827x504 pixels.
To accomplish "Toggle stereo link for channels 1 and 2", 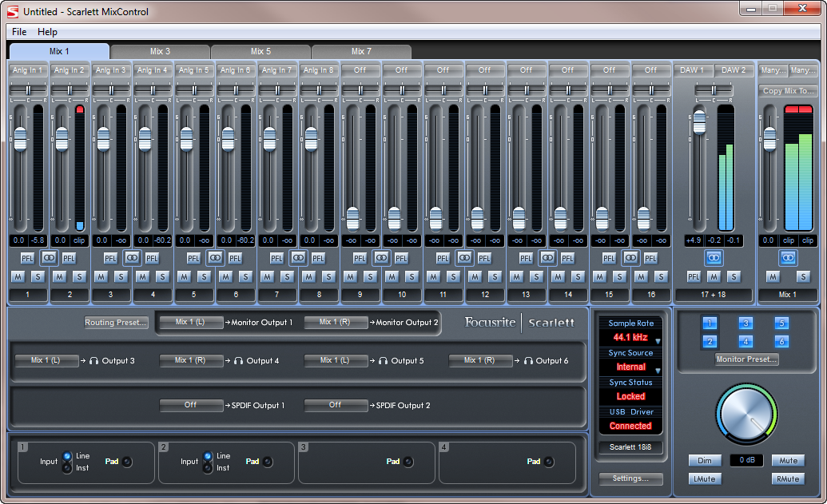I will pyautogui.click(x=49, y=258).
